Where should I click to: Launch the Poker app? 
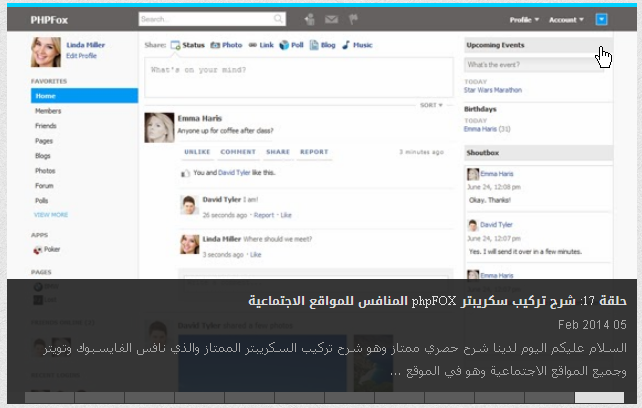click(x=47, y=249)
